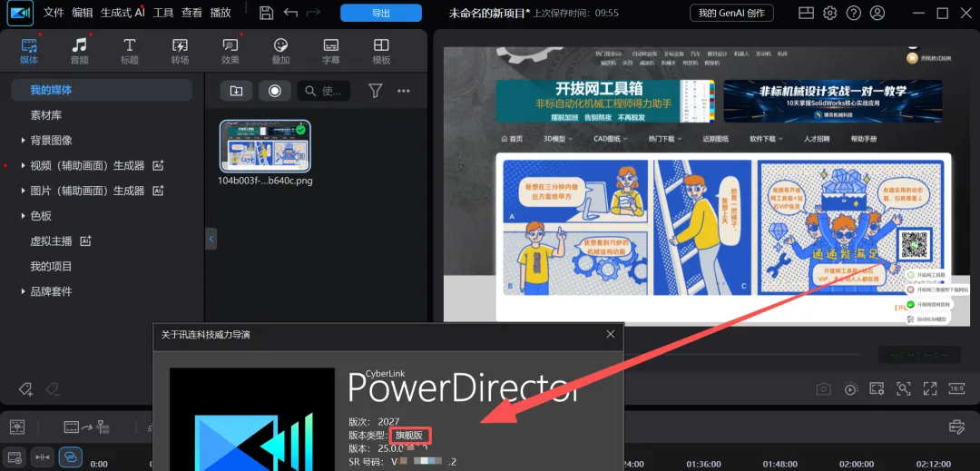The width and height of the screenshot is (980, 471).
Task: Select 我的媒体 in the media sidebar
Action: click(x=102, y=90)
